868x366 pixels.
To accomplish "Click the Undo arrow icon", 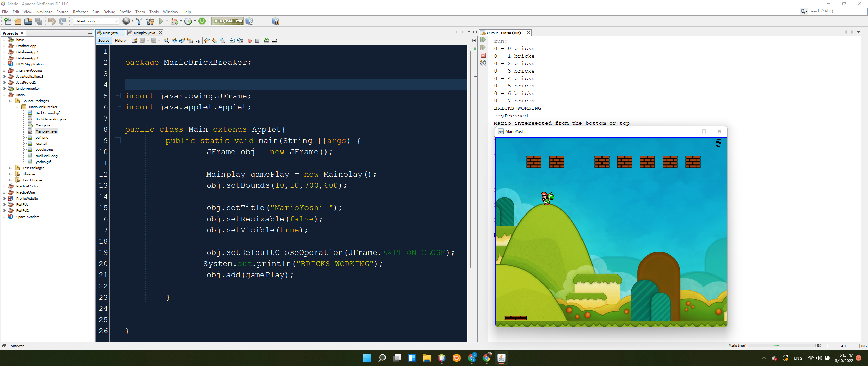I will coord(52,21).
